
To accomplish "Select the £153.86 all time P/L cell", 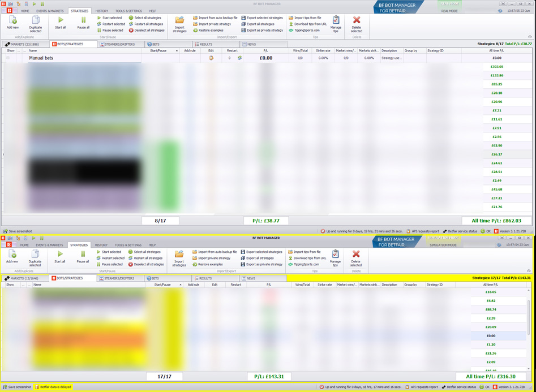I will (497, 76).
